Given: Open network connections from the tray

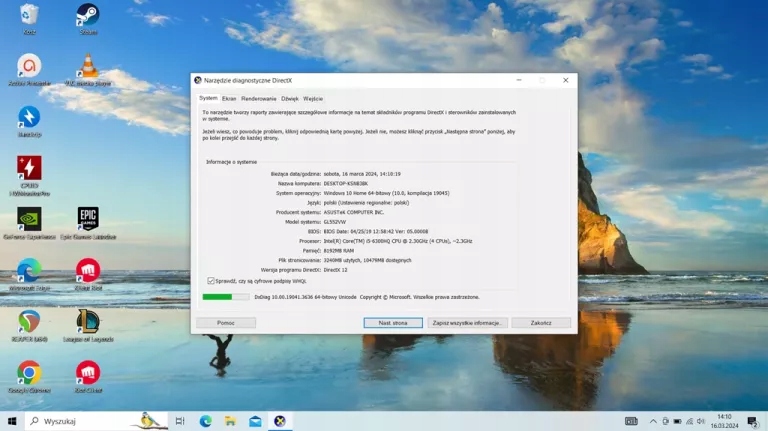Looking at the screenshot, I should coord(690,421).
